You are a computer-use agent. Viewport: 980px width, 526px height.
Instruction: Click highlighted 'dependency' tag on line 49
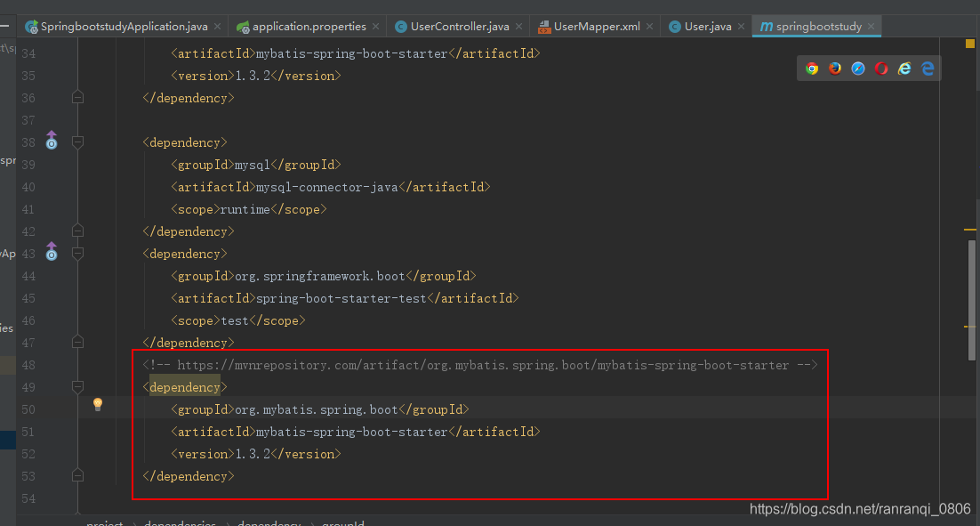[185, 388]
